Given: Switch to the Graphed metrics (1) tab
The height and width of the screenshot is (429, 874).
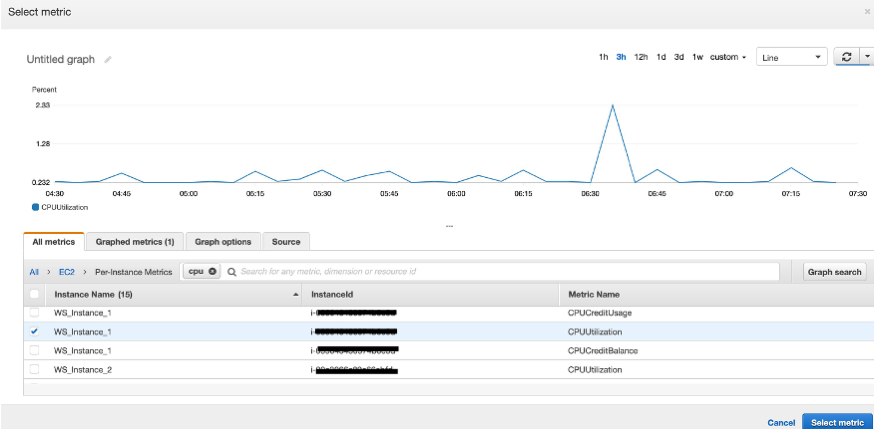Looking at the screenshot, I should tap(135, 242).
